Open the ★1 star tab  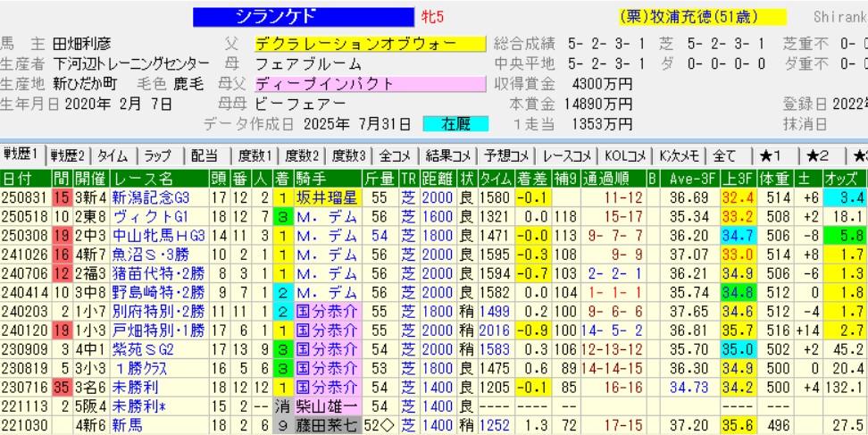click(x=771, y=155)
